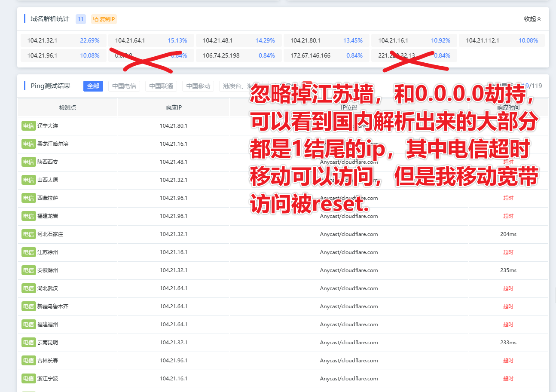The image size is (556, 392).
Task: Click the 超时 result in 西藏拉萨 row
Action: [508, 198]
